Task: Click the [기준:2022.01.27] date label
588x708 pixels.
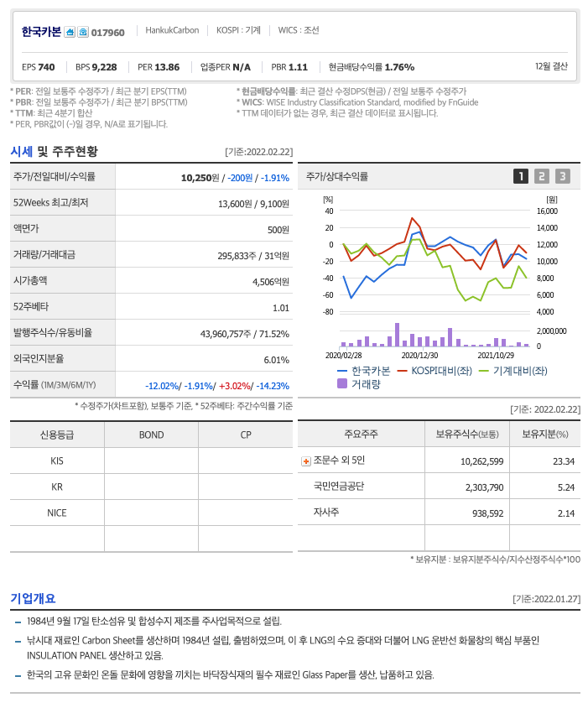Action: pos(546,599)
